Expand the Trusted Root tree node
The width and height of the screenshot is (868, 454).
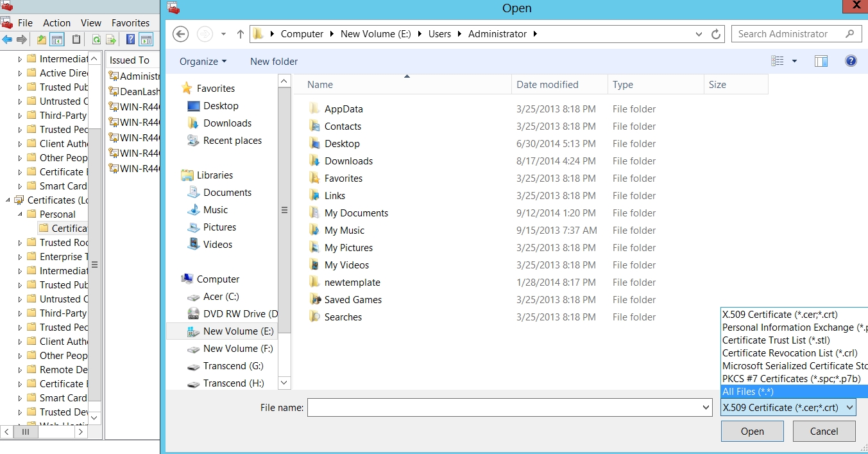pos(20,243)
